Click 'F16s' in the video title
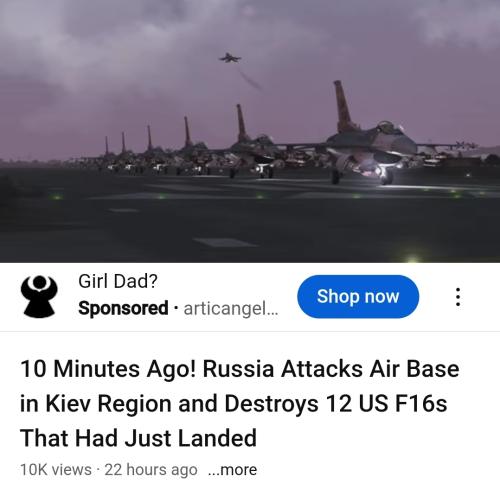 421,403
